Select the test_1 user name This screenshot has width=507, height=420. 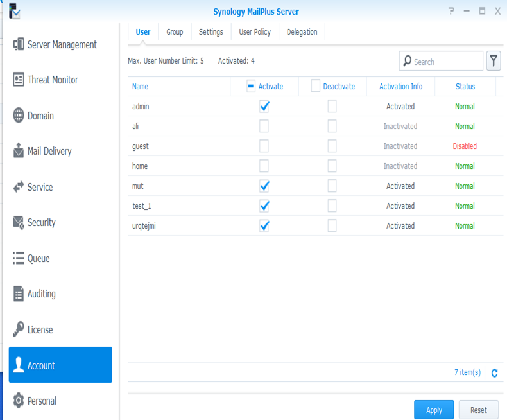[x=142, y=206]
